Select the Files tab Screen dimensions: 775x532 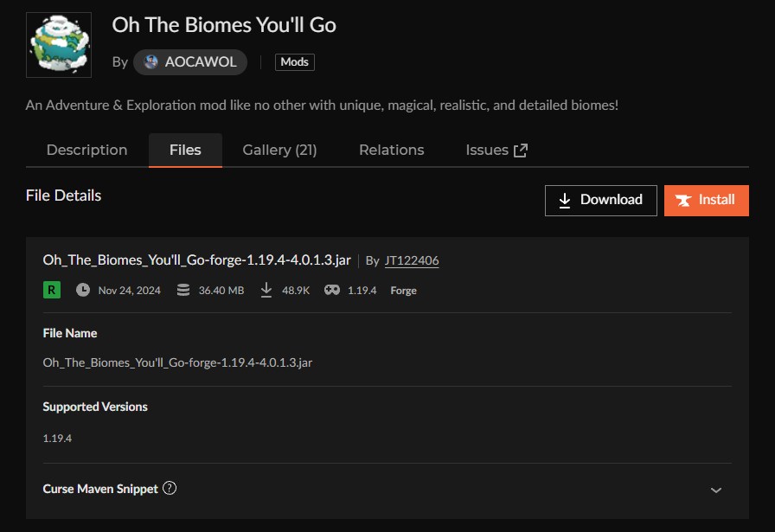[185, 150]
